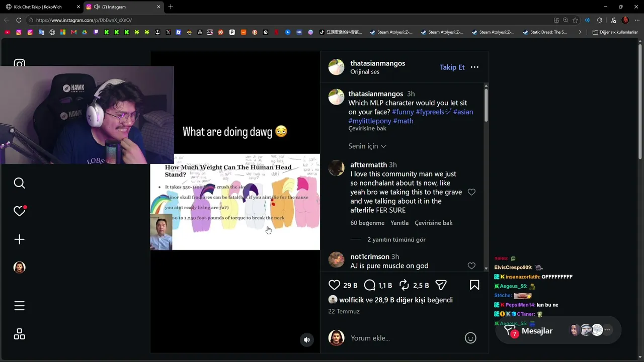This screenshot has width=644, height=362.
Task: Open the MAL bookmark
Action: coord(299,32)
